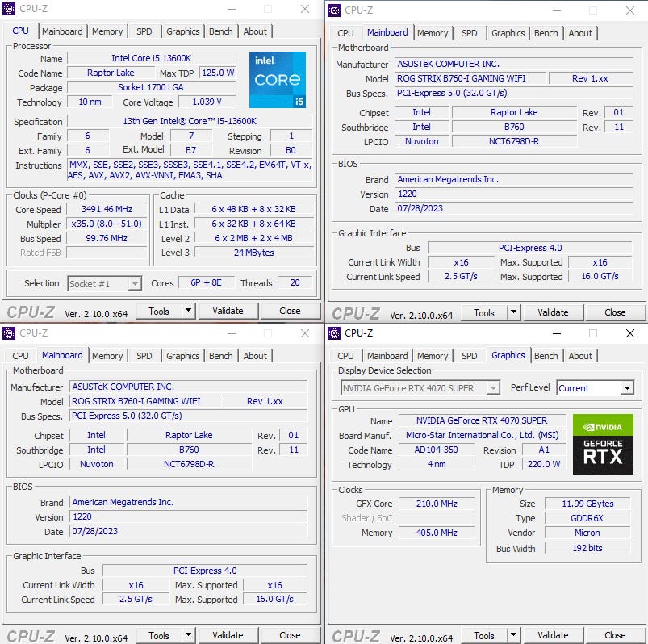648x644 pixels.
Task: Open Mainboard tab in Graphics tab window
Action: pyautogui.click(x=387, y=356)
